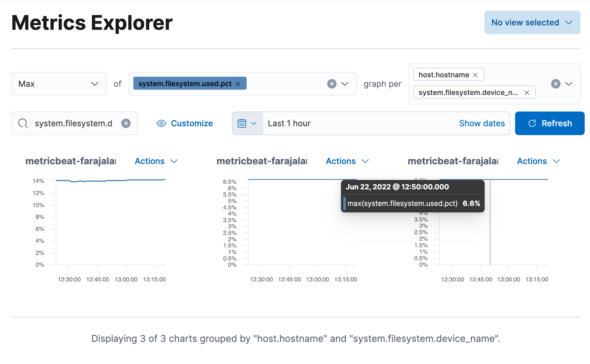
Task: Click the search magnifier icon
Action: (23, 123)
